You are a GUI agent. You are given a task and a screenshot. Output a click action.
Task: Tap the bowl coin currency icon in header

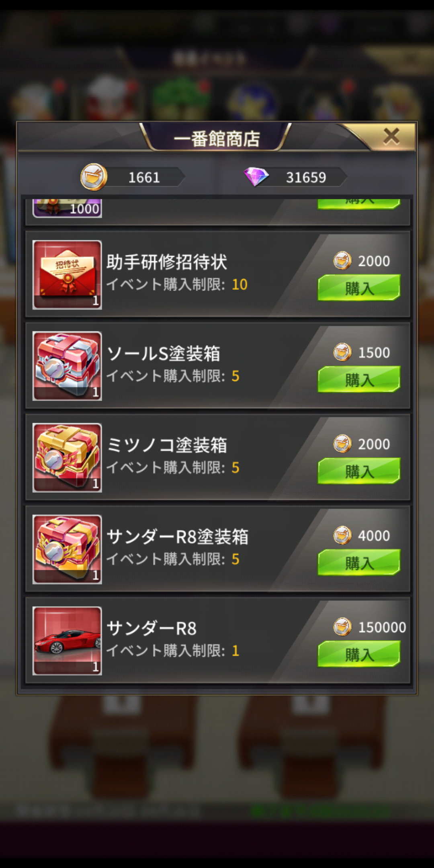pos(94,177)
